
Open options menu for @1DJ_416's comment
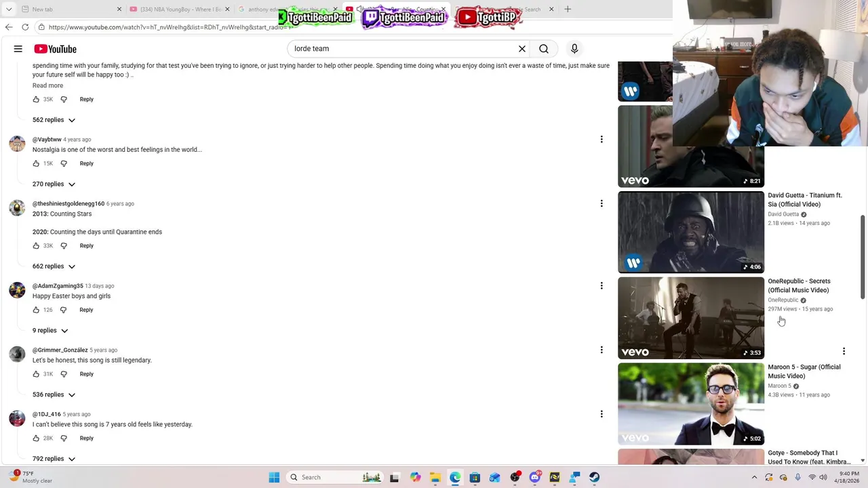click(x=601, y=414)
